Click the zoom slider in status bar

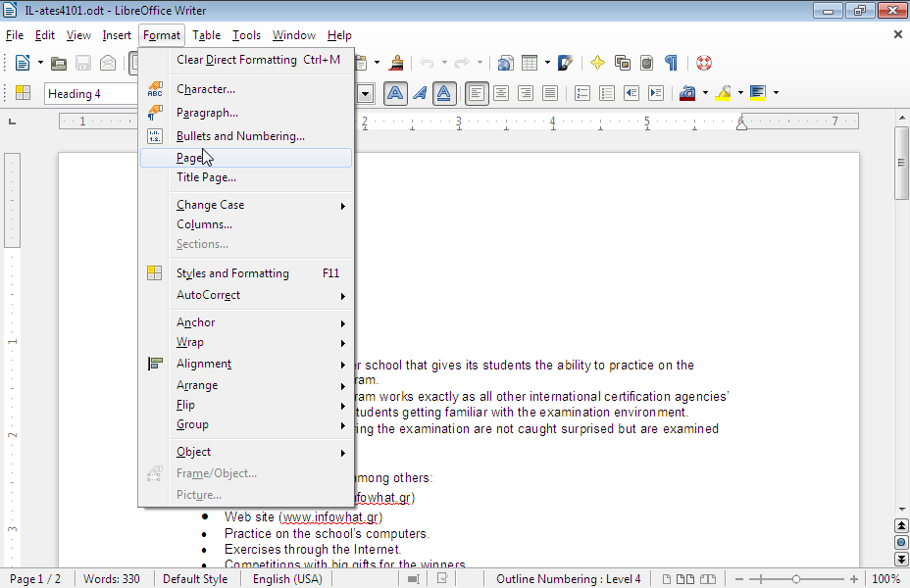(795, 579)
